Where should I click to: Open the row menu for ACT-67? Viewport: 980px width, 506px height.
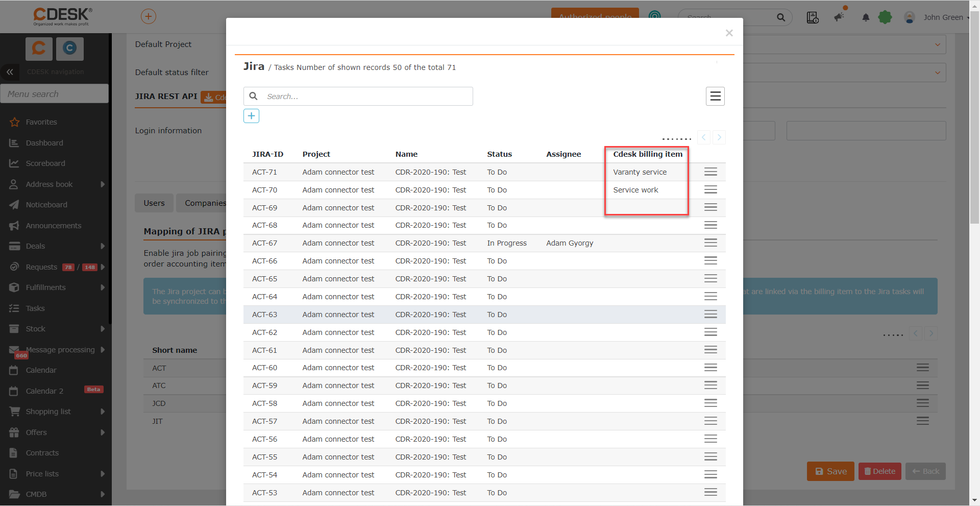pyautogui.click(x=710, y=243)
